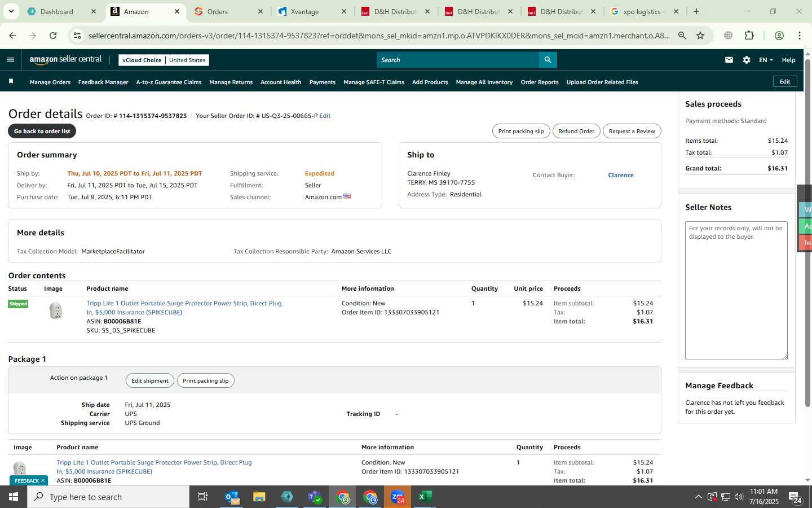Click the product thumbnail in Order contents
Image resolution: width=812 pixels, height=508 pixels.
(55, 310)
